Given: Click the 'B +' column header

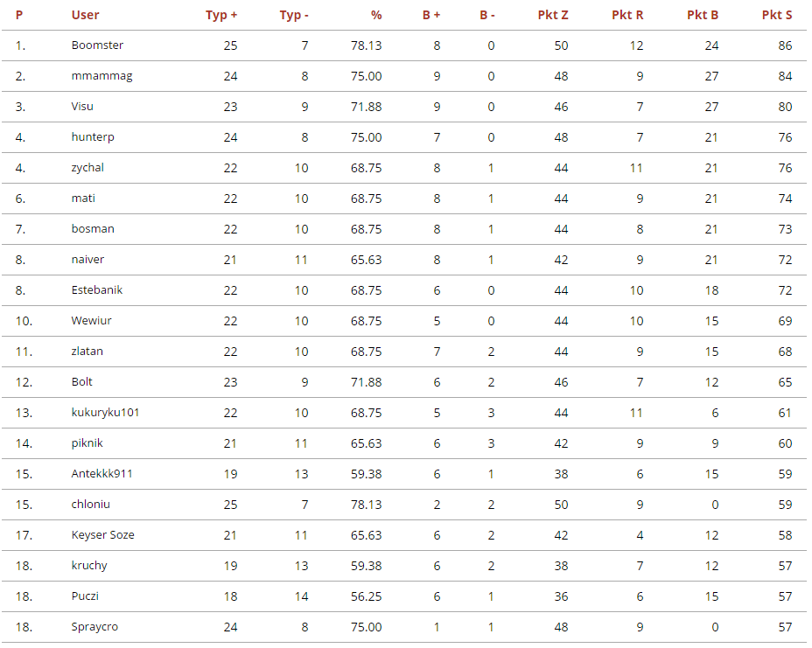Looking at the screenshot, I should click(x=431, y=15).
